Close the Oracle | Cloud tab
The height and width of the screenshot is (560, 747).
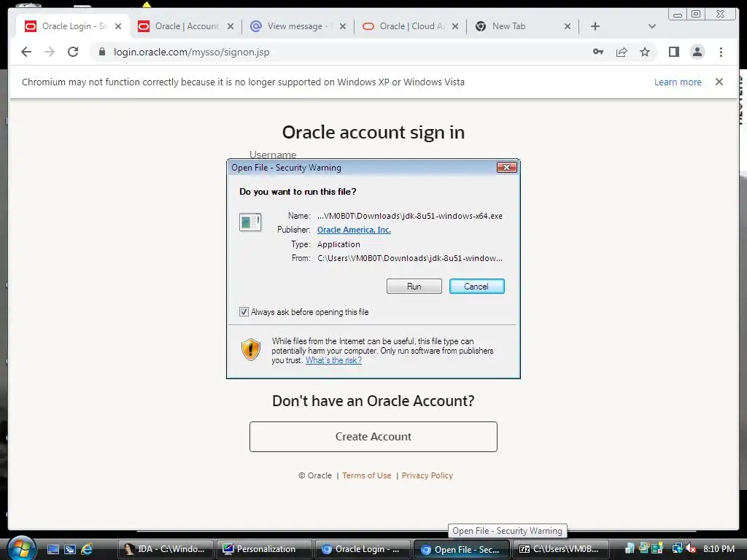(x=455, y=26)
